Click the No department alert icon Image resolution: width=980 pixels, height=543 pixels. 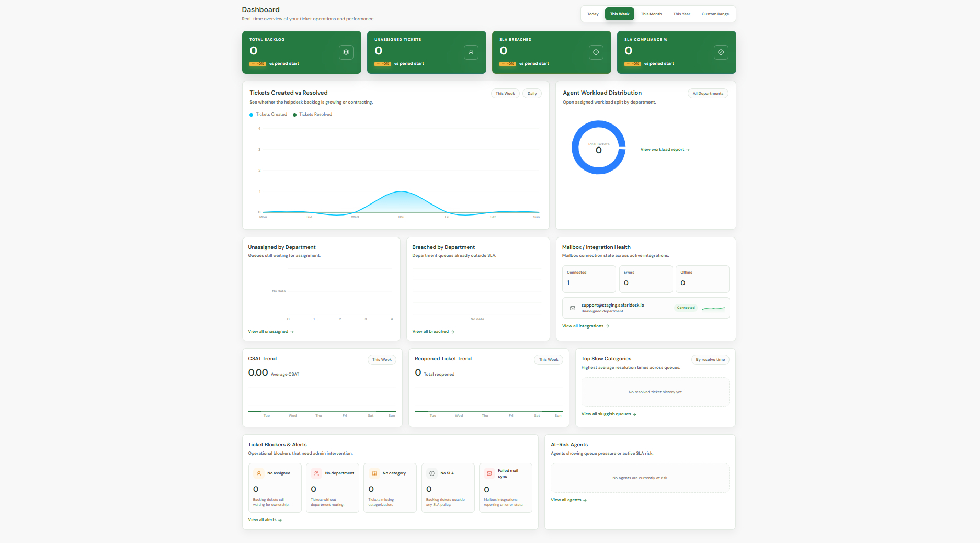316,473
